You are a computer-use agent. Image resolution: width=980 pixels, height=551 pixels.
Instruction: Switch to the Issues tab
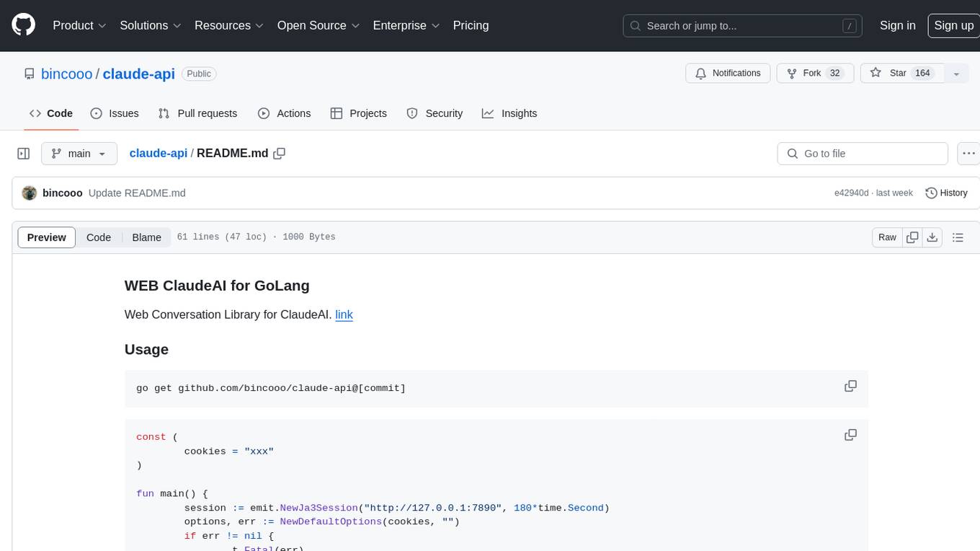pos(115,113)
